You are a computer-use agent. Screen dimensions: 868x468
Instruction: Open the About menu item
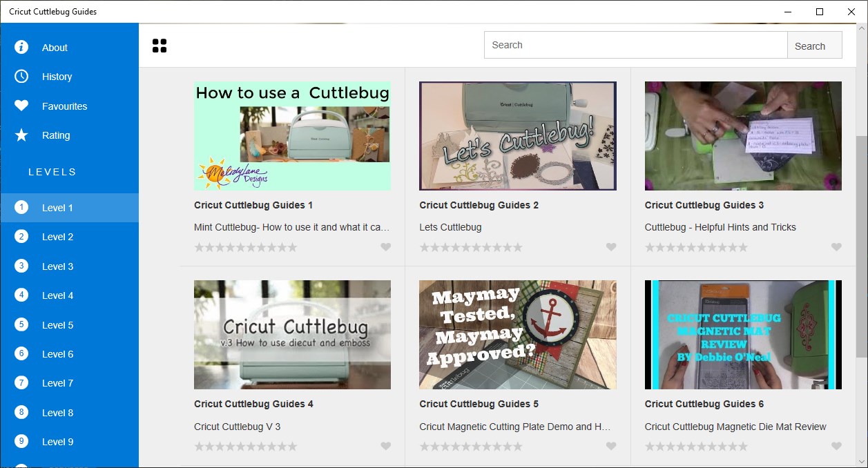[x=69, y=48]
